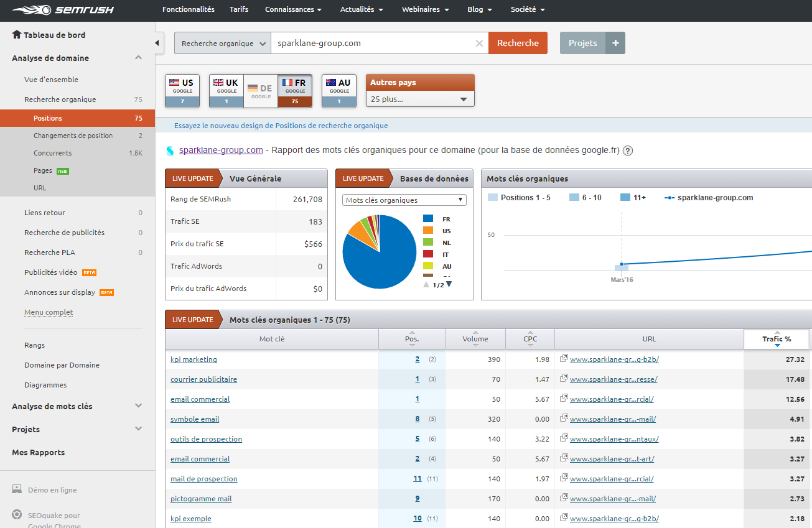Open Connaissances menu dropdown

pos(293,9)
